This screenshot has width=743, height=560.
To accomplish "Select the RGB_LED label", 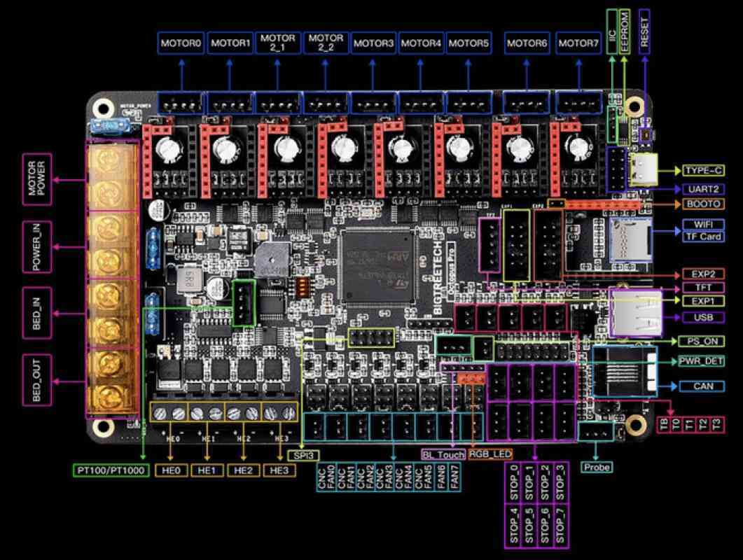I will [x=490, y=454].
